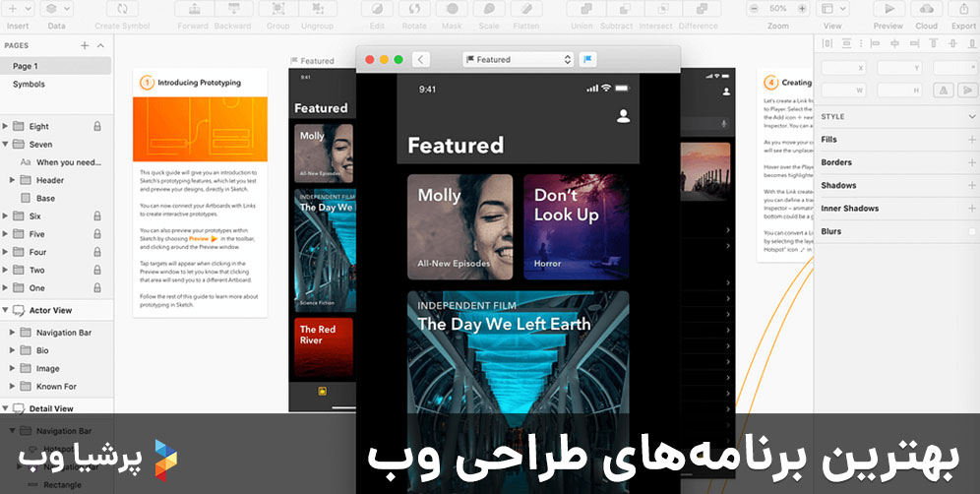Select Page 1 in pages list
The image size is (980, 494).
click(56, 66)
